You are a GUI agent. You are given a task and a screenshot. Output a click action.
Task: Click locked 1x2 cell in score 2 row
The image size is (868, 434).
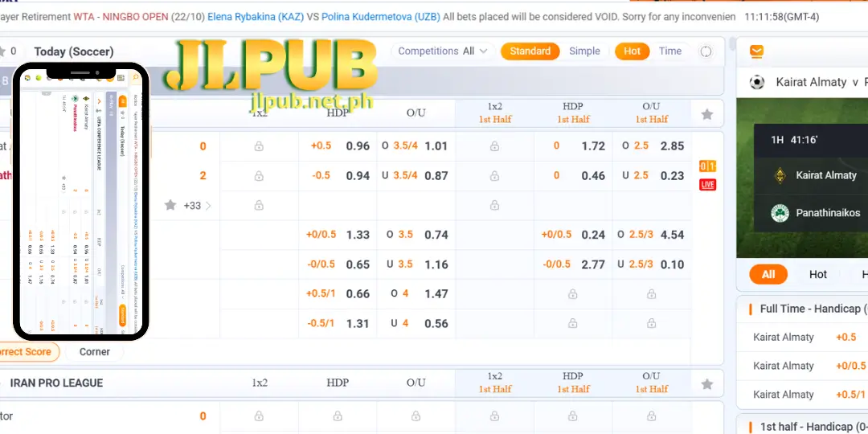point(259,176)
